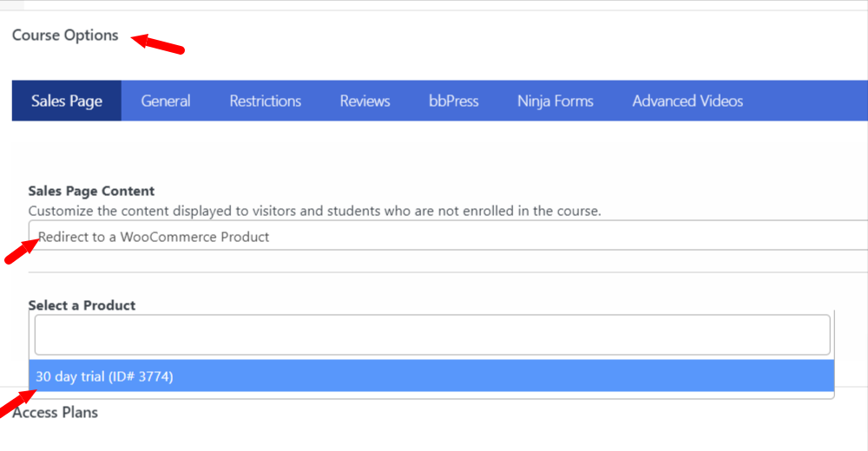The image size is (868, 451).
Task: Click the red arrow pointing at 30 day trial
Action: tap(17, 402)
